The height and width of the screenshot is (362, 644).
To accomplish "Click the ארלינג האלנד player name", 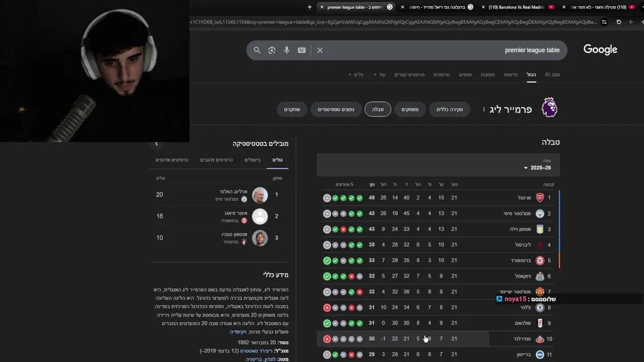I will (232, 192).
